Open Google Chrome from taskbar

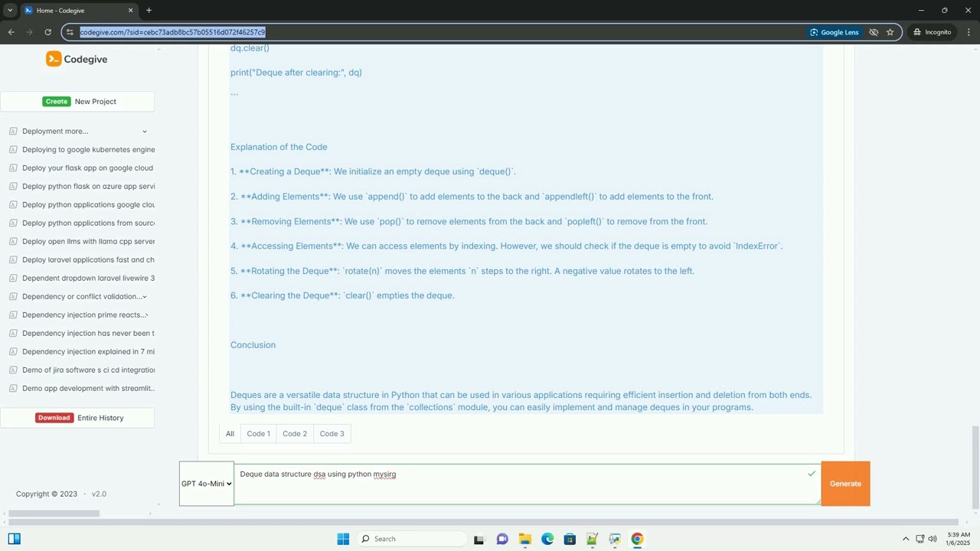tap(637, 539)
